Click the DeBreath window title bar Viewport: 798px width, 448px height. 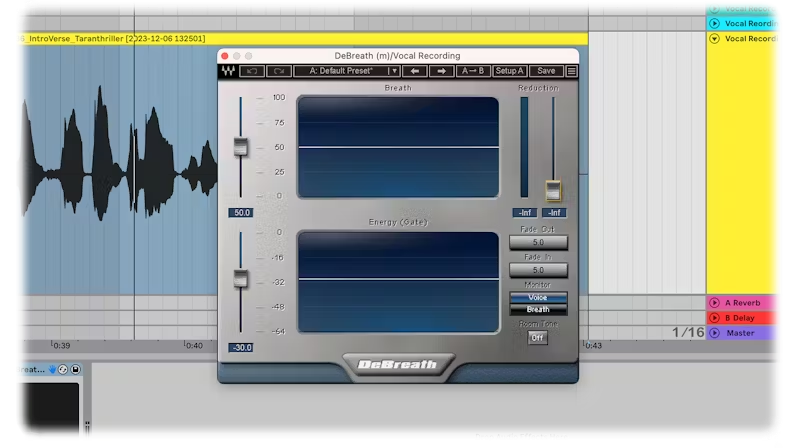(397, 56)
